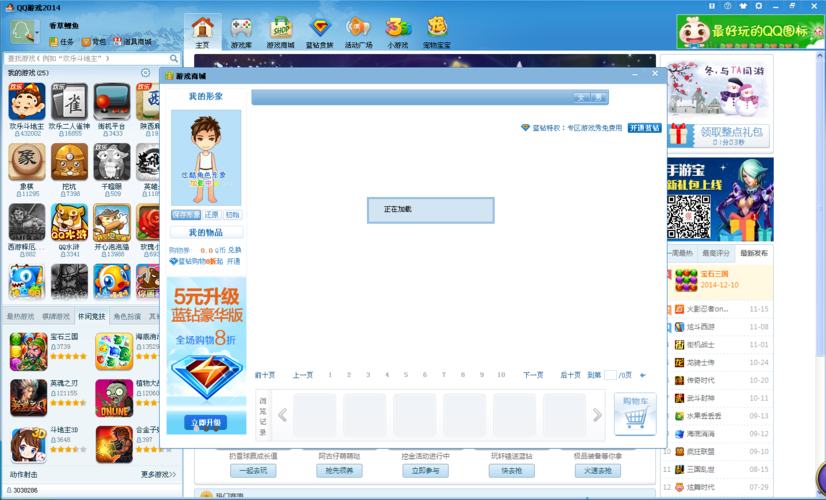
Task: Launch the 开心泡泡猫 game icon
Action: [x=112, y=222]
